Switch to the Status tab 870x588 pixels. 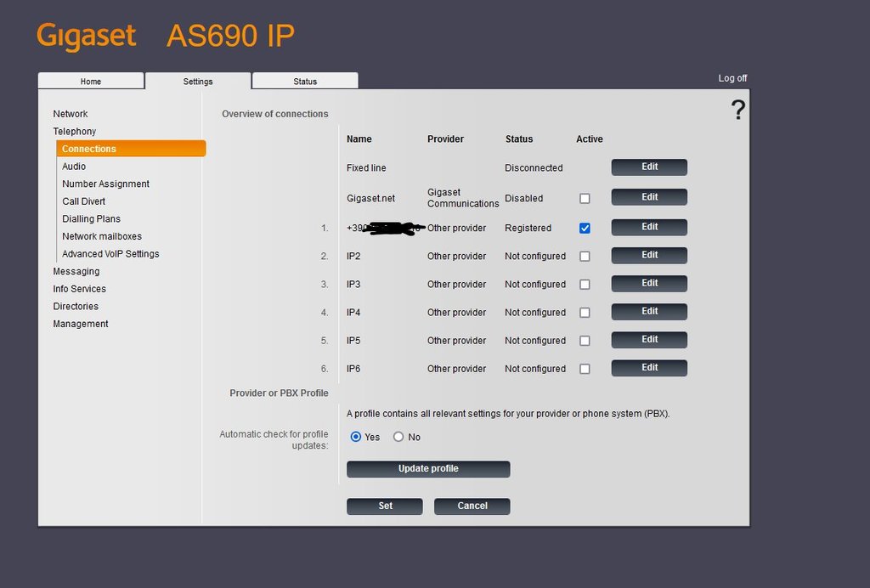(x=305, y=81)
